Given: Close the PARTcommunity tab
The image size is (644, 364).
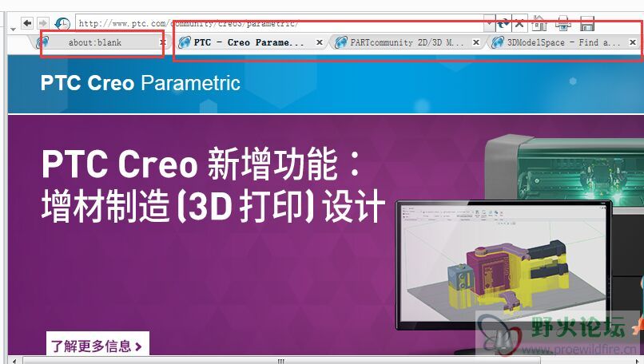Looking at the screenshot, I should coord(476,42).
